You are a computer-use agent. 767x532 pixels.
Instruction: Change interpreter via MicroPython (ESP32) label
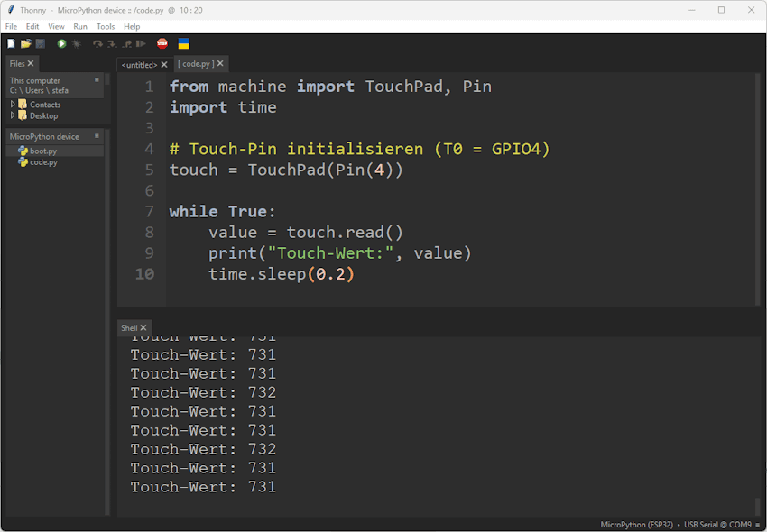[637, 524]
